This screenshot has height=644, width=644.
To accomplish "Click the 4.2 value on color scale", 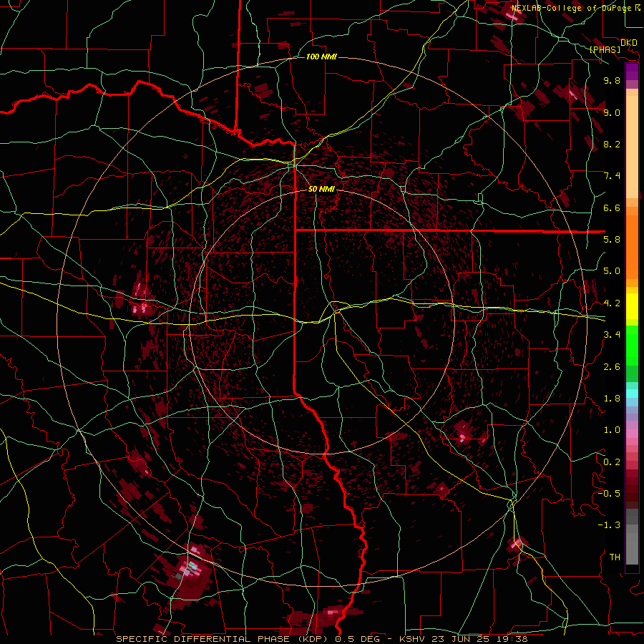I will pos(612,303).
